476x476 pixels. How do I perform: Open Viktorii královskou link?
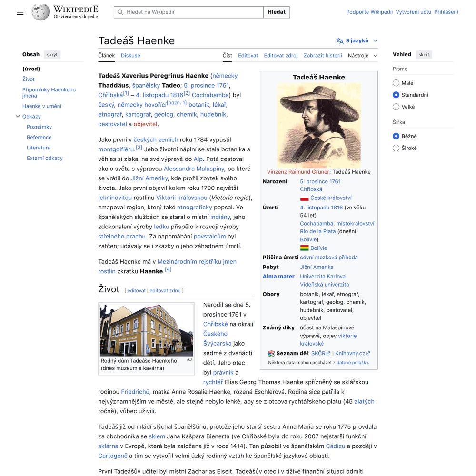[x=181, y=198]
